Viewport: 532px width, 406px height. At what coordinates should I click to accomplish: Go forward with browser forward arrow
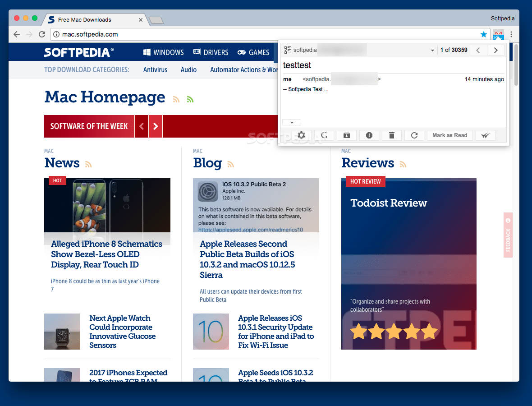[29, 34]
